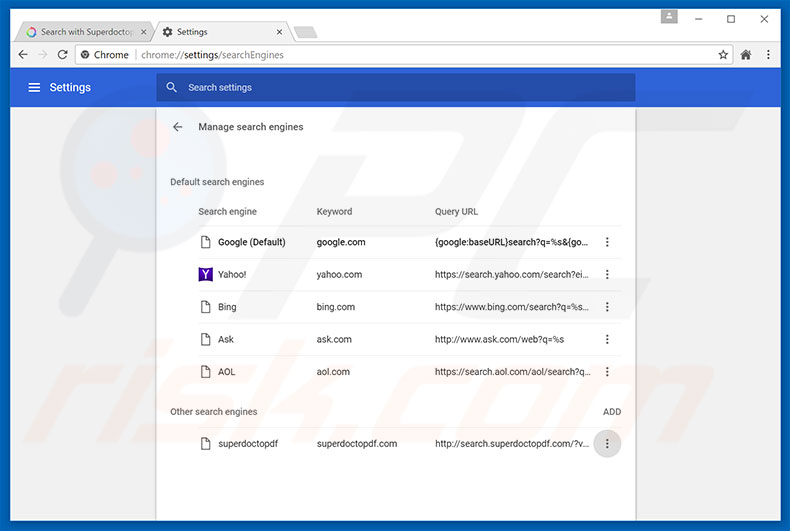
Task: Click the browser forward arrow
Action: [43, 54]
